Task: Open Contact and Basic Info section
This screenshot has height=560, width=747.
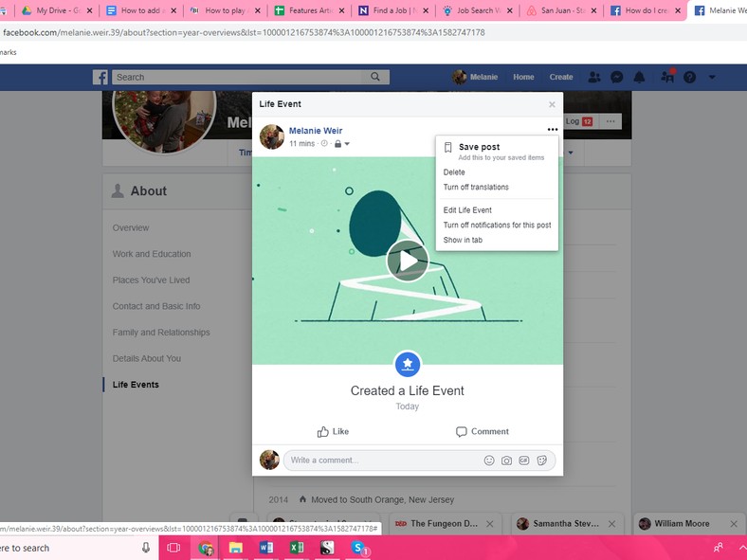Action: point(156,306)
